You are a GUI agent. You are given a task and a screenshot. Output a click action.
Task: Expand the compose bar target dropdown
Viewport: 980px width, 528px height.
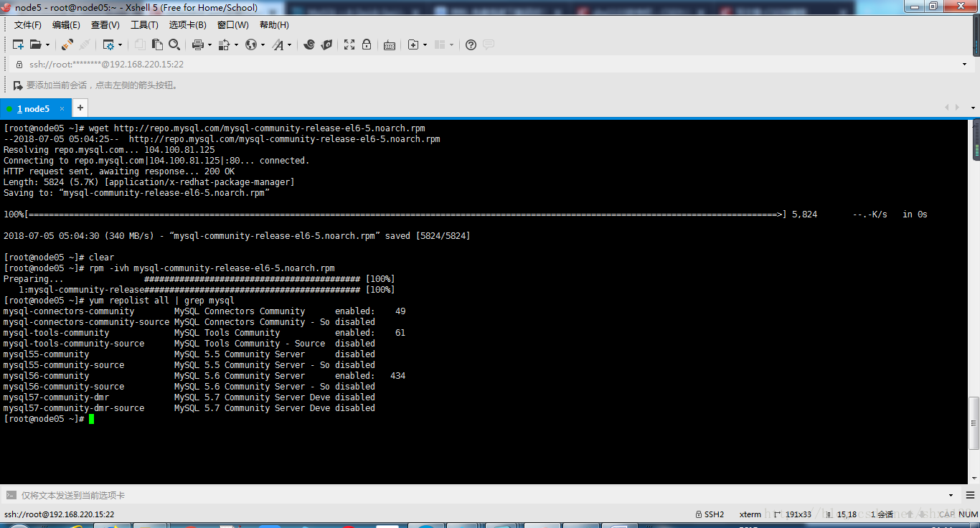coord(951,495)
